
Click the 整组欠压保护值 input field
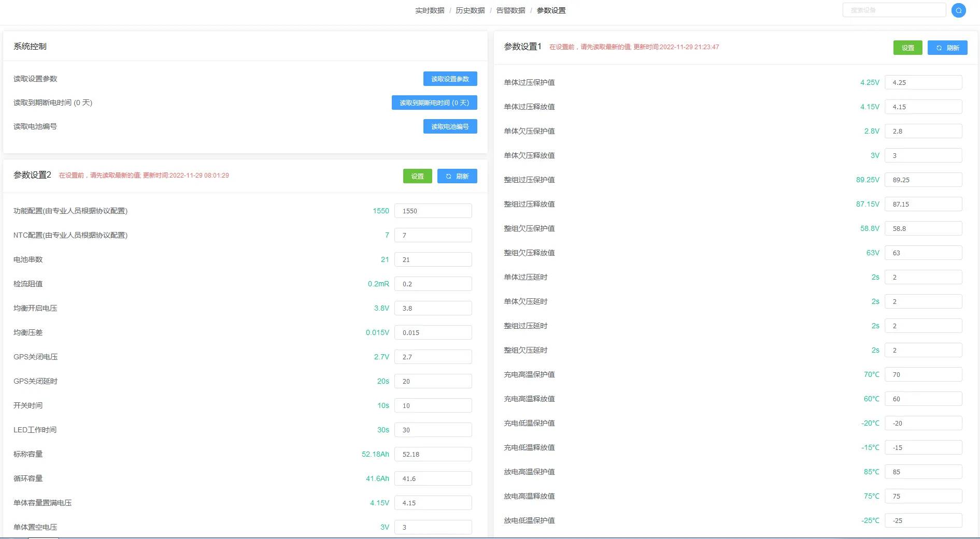click(x=923, y=228)
